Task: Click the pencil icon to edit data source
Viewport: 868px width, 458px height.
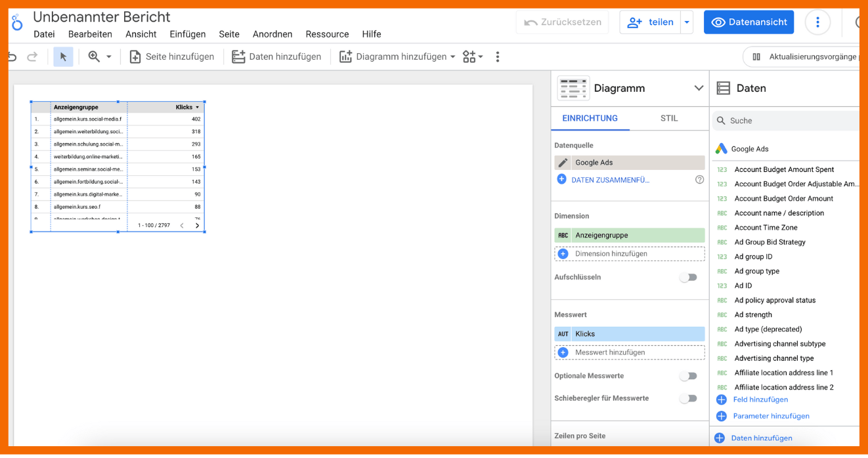Action: [563, 163]
